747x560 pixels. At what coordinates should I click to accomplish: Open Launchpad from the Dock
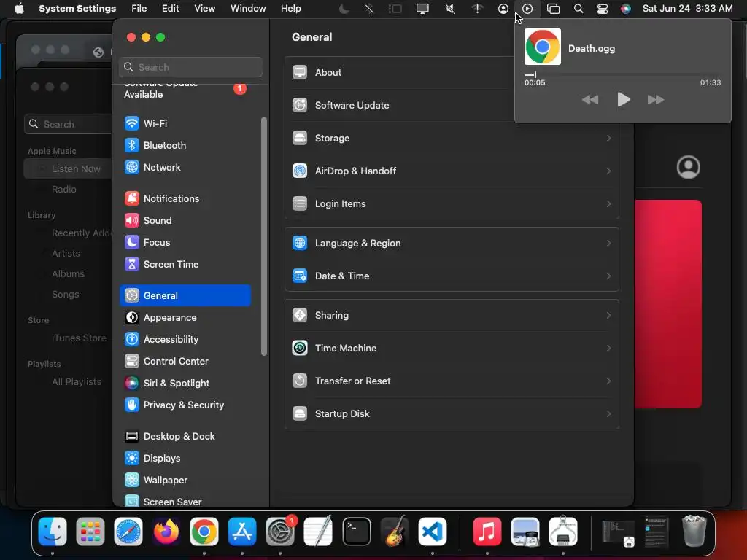pyautogui.click(x=90, y=532)
